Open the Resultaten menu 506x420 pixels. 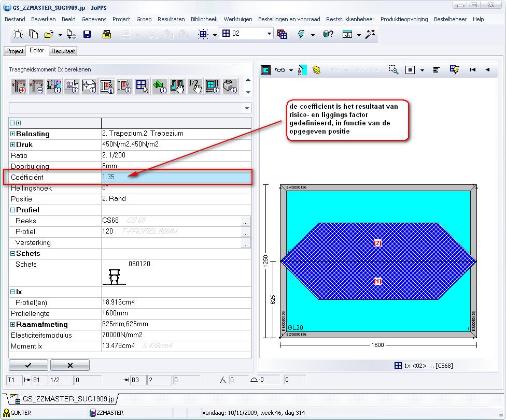171,19
